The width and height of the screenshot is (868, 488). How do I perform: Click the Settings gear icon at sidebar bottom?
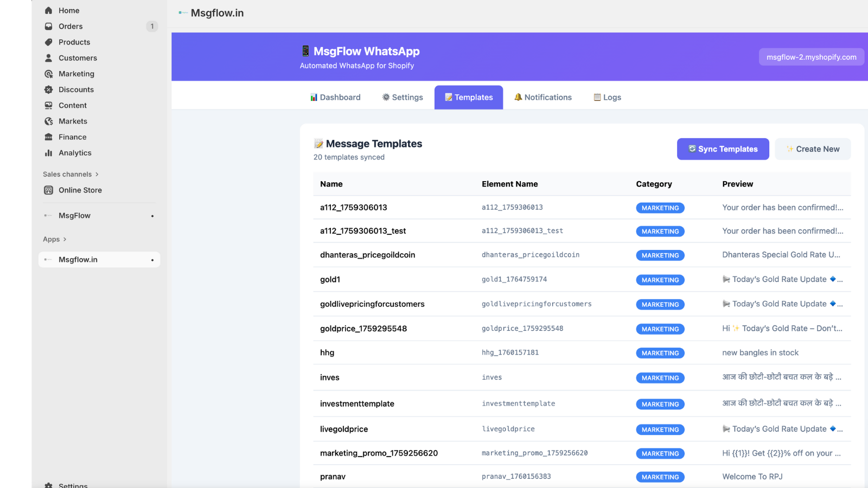click(48, 486)
